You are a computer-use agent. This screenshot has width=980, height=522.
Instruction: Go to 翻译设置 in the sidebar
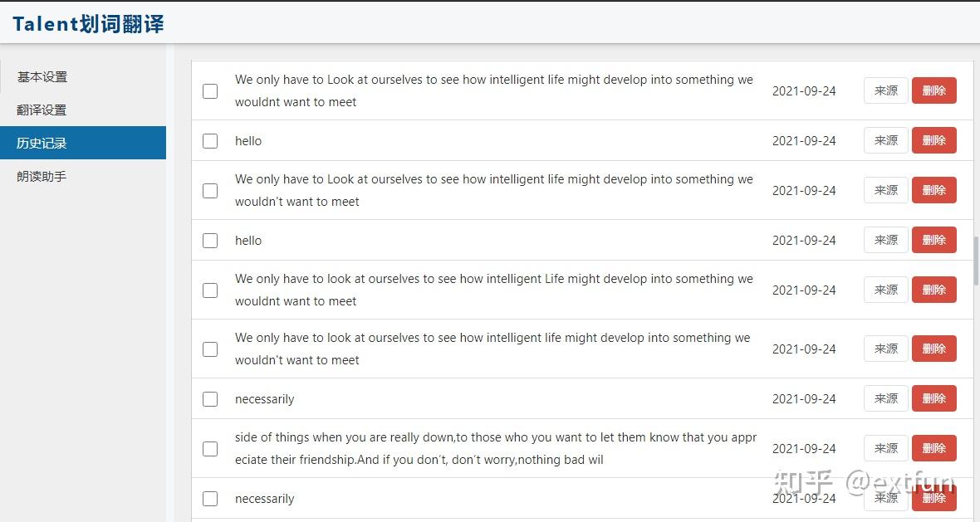pyautogui.click(x=42, y=110)
